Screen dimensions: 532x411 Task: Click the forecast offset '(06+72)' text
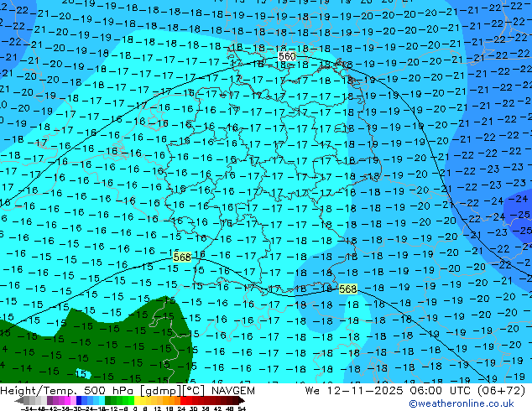(x=501, y=391)
